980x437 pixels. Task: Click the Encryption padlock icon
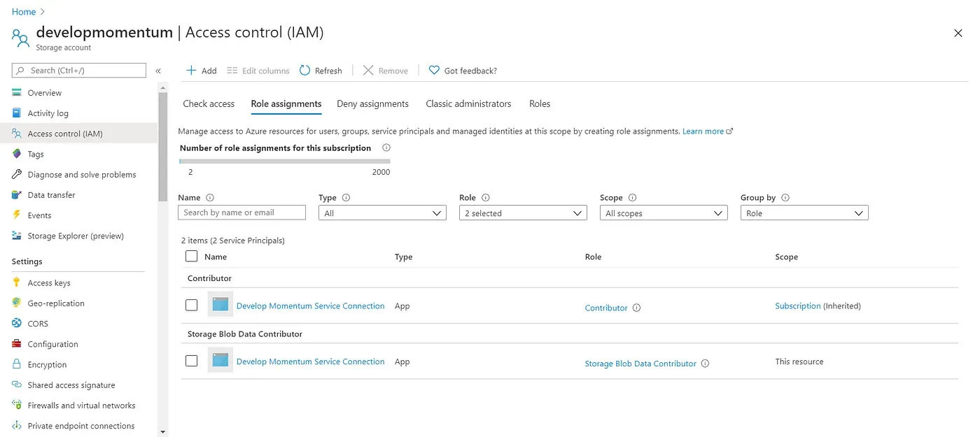pos(17,364)
